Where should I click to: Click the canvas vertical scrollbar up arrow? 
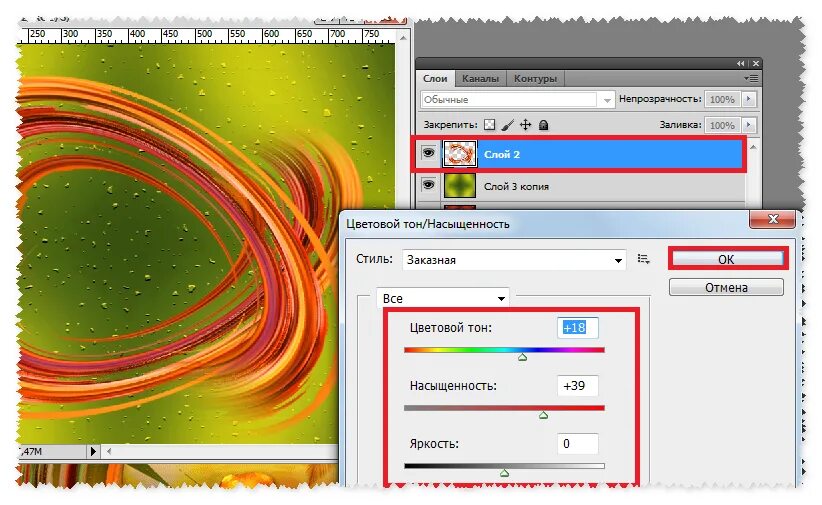(x=403, y=38)
